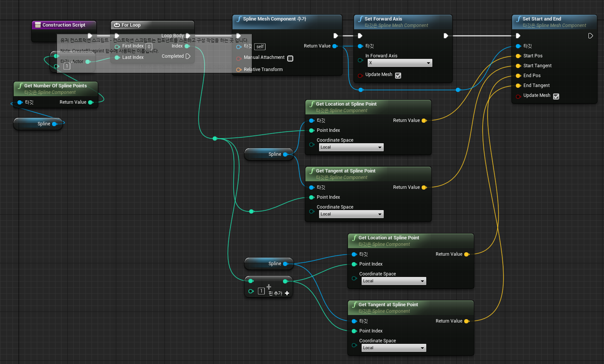Image resolution: width=604 pixels, height=364 pixels.
Task: Click Set Start and End output exec pin
Action: point(591,36)
